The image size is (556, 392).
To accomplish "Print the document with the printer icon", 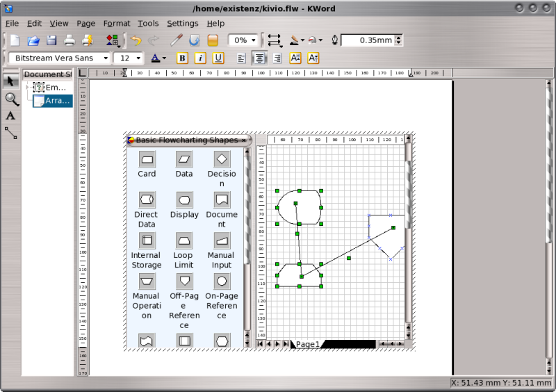I will coord(69,40).
